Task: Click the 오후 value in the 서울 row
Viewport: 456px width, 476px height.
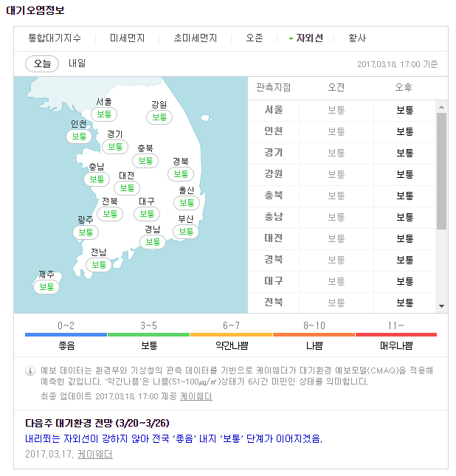Action: tap(404, 110)
